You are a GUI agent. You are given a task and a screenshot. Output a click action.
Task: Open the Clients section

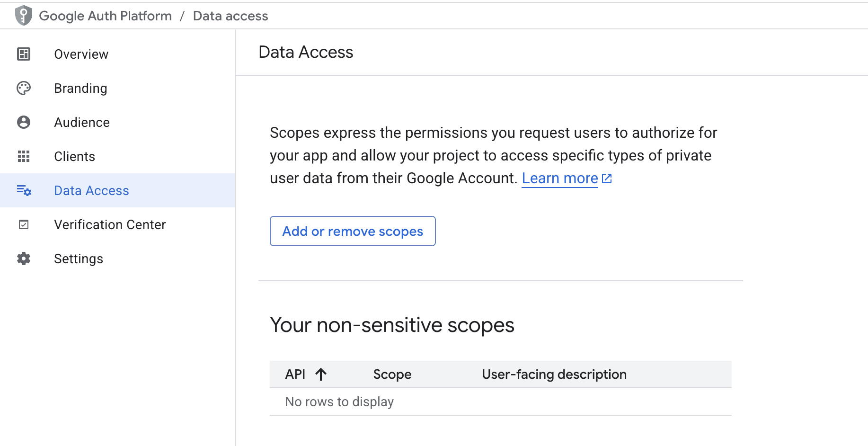74,156
